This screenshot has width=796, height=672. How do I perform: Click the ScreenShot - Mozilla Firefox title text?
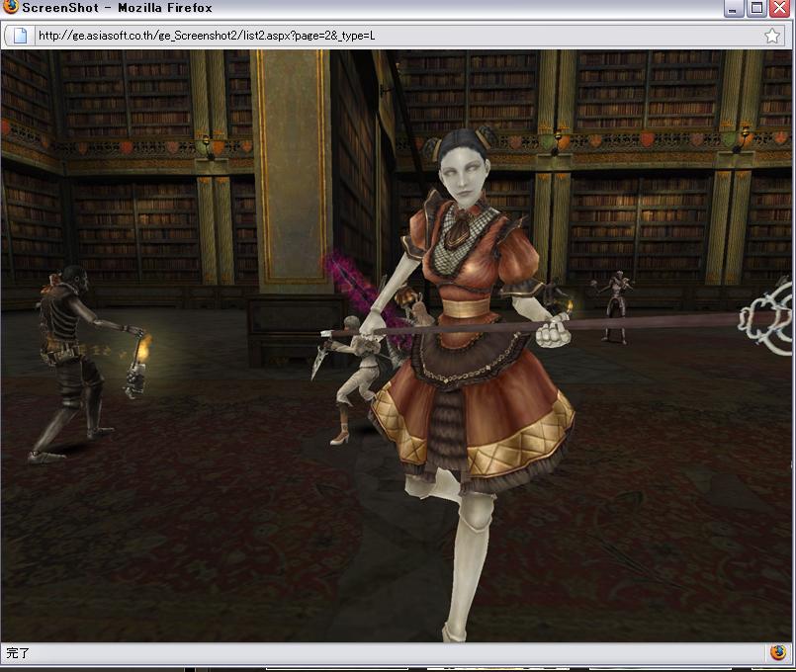pos(118,8)
